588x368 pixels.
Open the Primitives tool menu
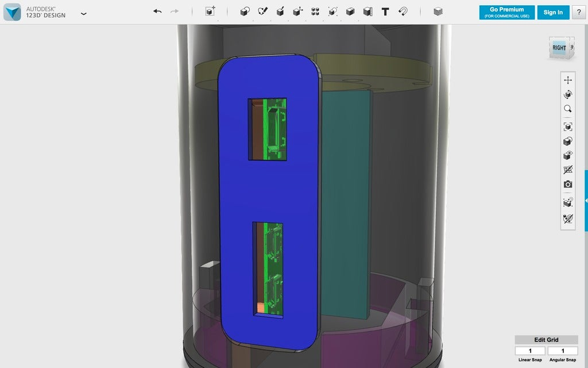pyautogui.click(x=245, y=11)
